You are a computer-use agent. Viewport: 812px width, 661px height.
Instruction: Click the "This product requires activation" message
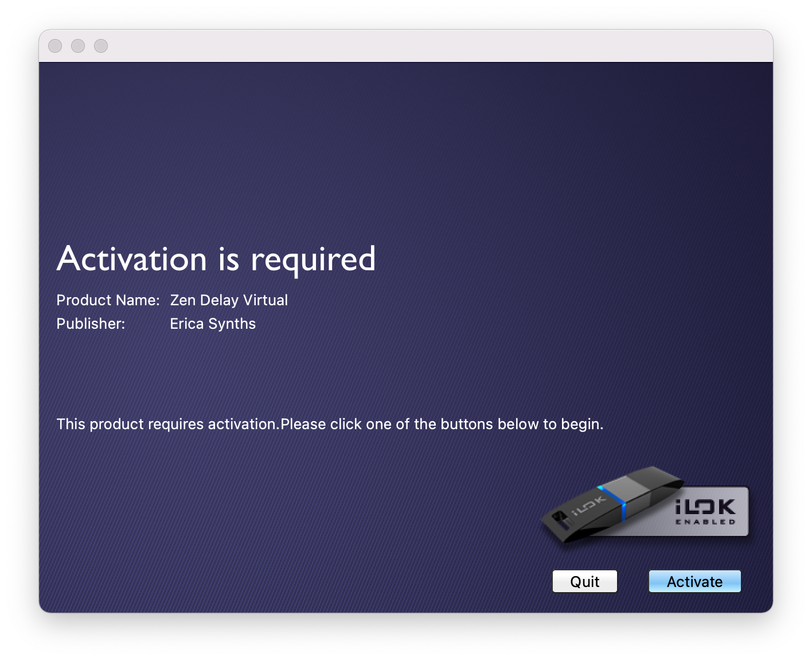pyautogui.click(x=330, y=424)
